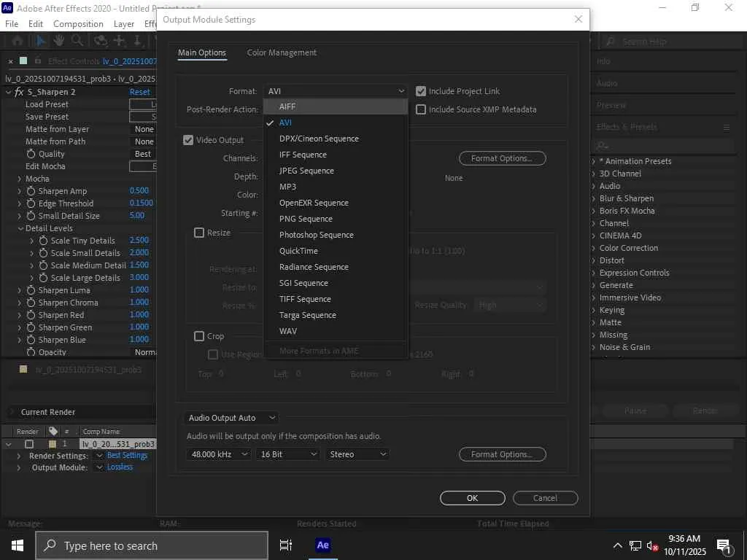Pick PNG Sequence format

[336, 219]
